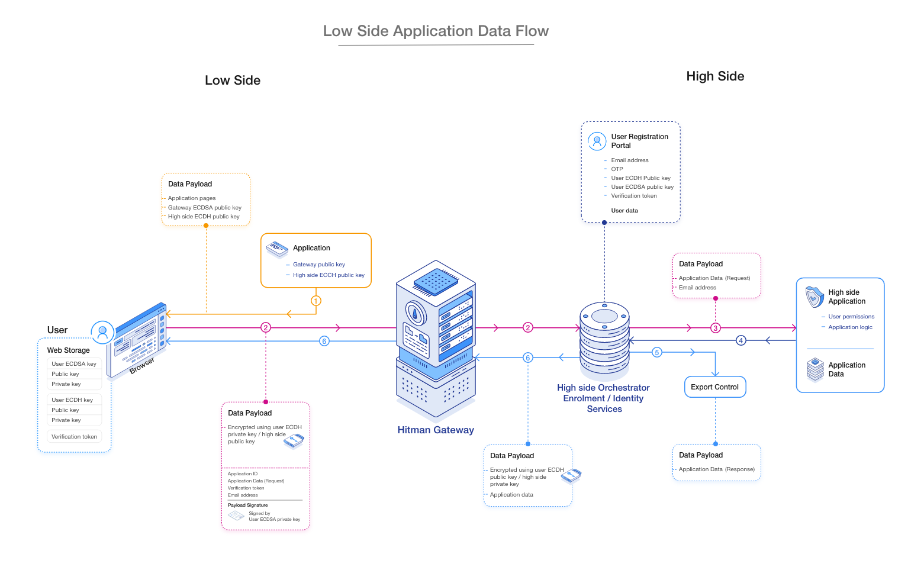Click the Payload Signature document icon
This screenshot has height=570, width=924.
[x=236, y=516]
